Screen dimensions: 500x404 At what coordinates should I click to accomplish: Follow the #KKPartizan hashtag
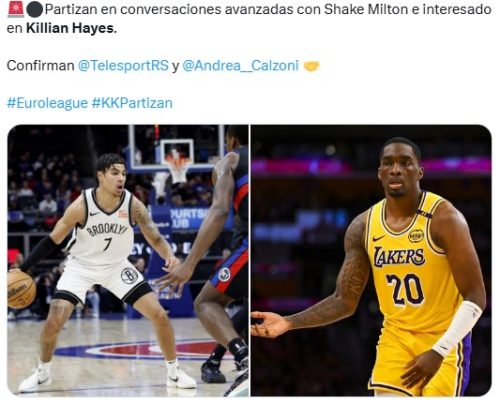point(132,103)
